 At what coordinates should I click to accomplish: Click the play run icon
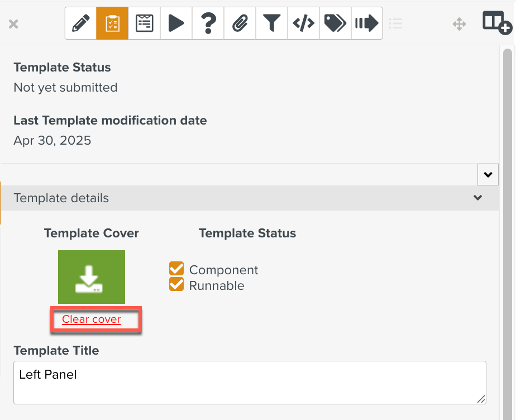click(x=176, y=23)
